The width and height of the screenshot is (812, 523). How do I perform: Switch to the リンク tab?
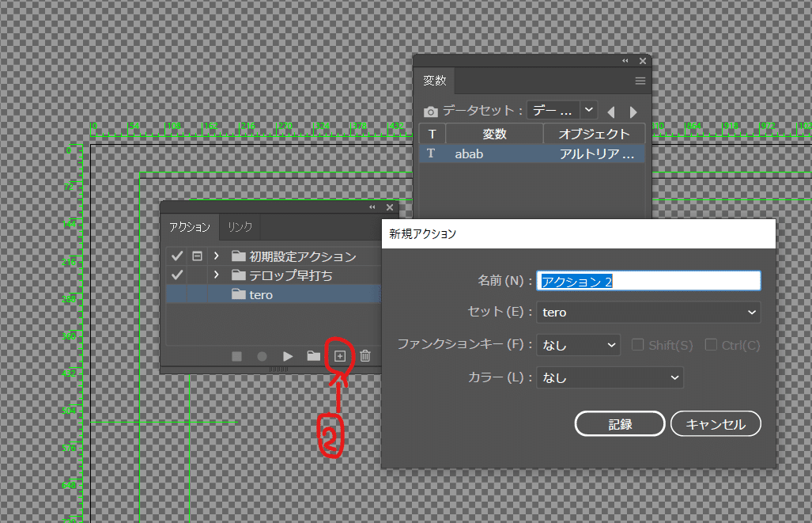pyautogui.click(x=239, y=226)
